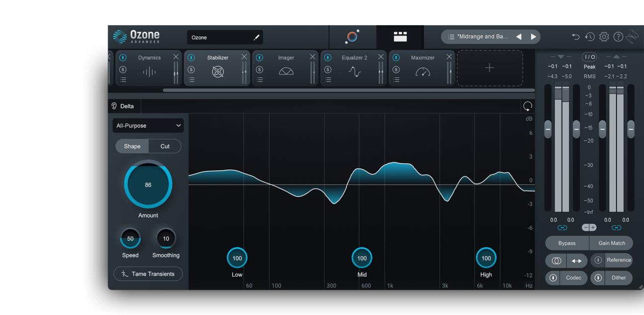The height and width of the screenshot is (315, 644).
Task: Open settings gear icon
Action: pyautogui.click(x=604, y=37)
